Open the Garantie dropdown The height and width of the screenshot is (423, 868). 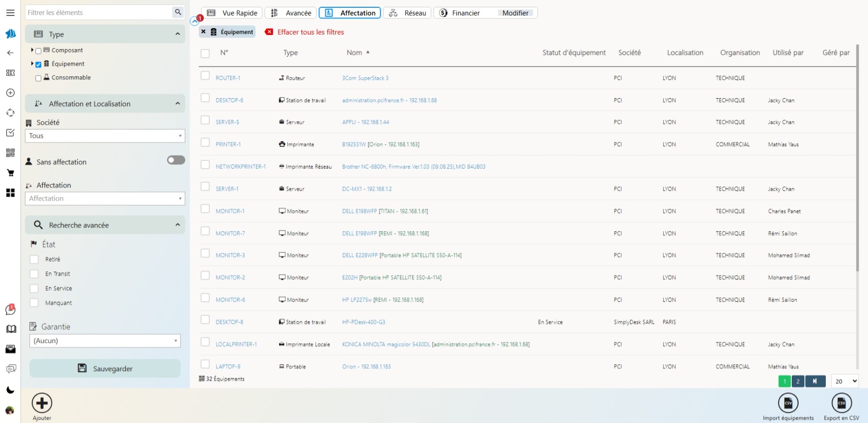click(105, 341)
